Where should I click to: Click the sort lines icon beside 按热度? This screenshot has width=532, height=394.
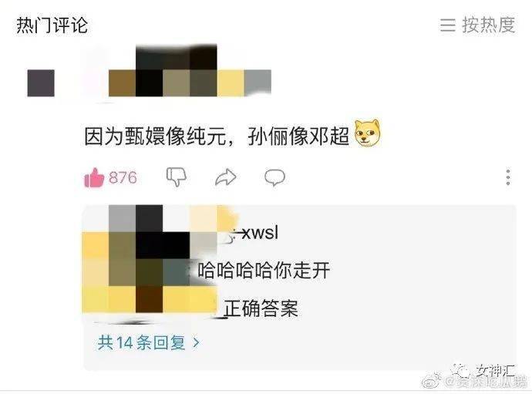[447, 25]
